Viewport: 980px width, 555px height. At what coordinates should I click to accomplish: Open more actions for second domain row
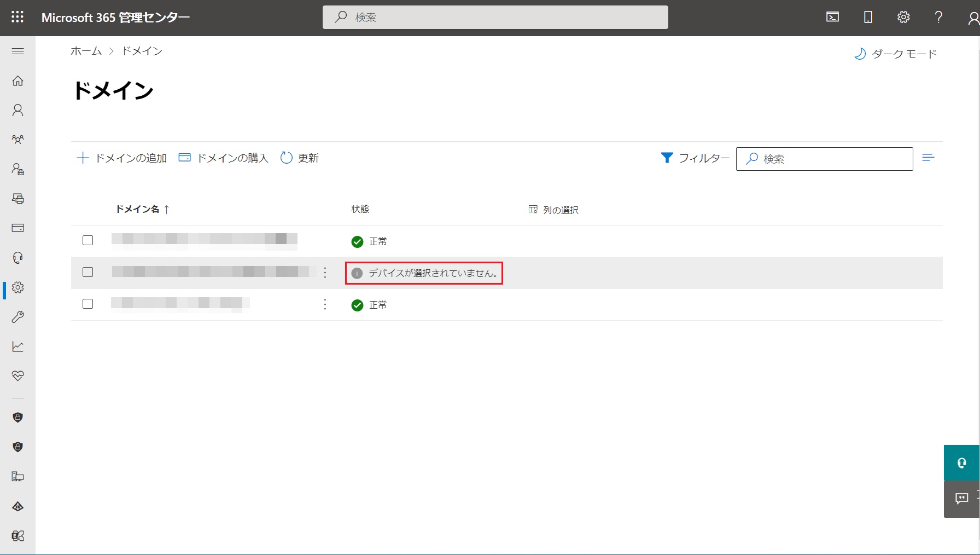coord(325,273)
